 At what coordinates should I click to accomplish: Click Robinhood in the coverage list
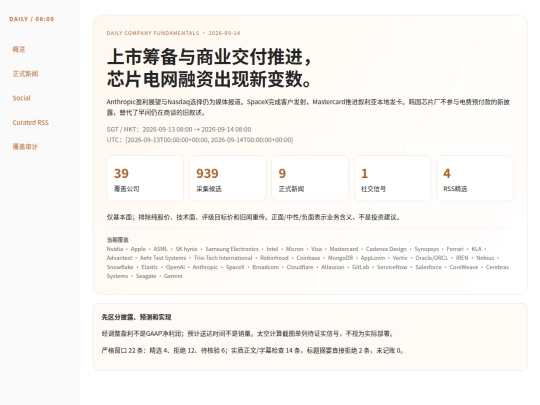[274, 258]
